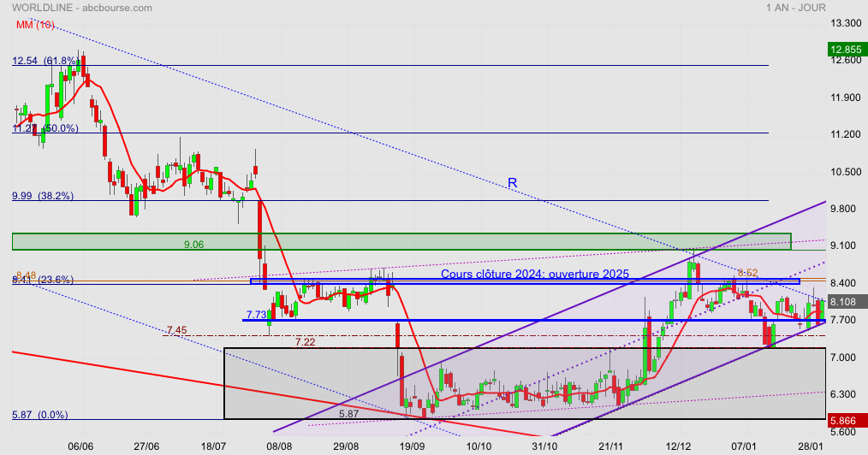Click the 5.87 (0.0%) Fibonacci label
The width and height of the screenshot is (868, 455).
click(x=40, y=415)
